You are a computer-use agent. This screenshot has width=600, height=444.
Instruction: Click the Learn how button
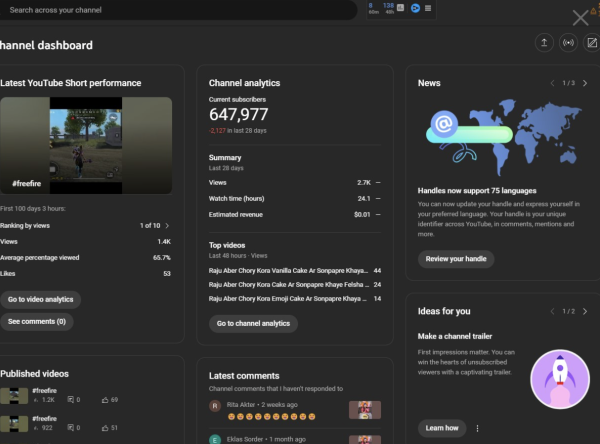point(442,428)
